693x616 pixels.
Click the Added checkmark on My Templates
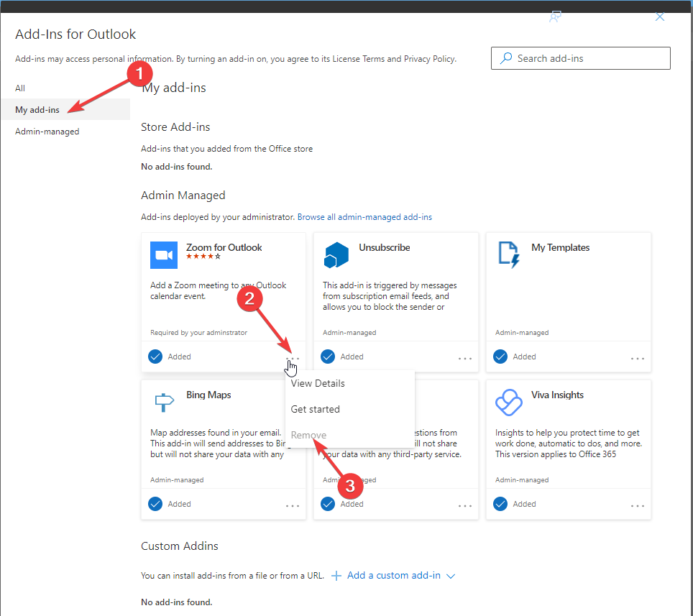click(x=500, y=357)
